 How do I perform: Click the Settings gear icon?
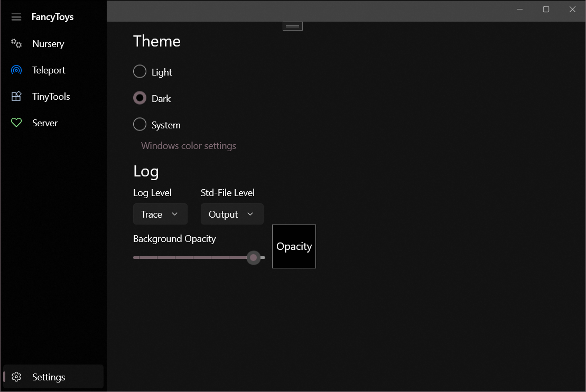tap(16, 377)
